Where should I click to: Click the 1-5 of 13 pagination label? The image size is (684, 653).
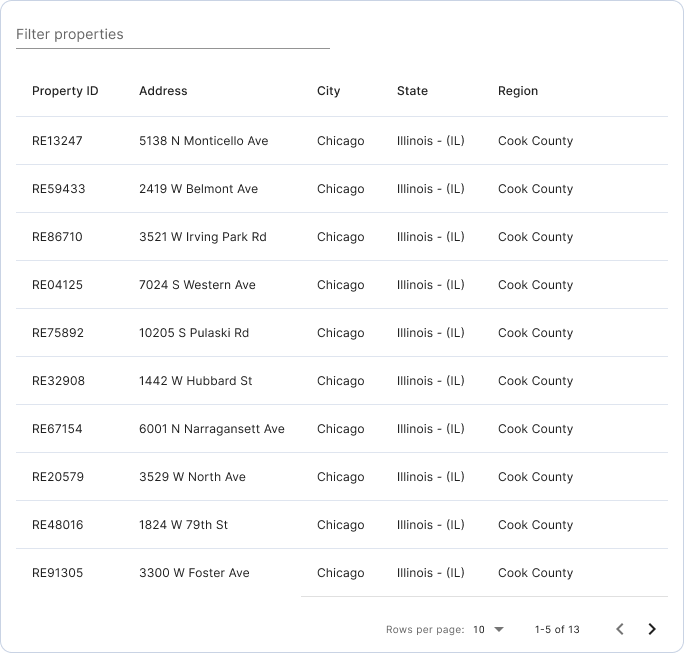click(x=557, y=629)
